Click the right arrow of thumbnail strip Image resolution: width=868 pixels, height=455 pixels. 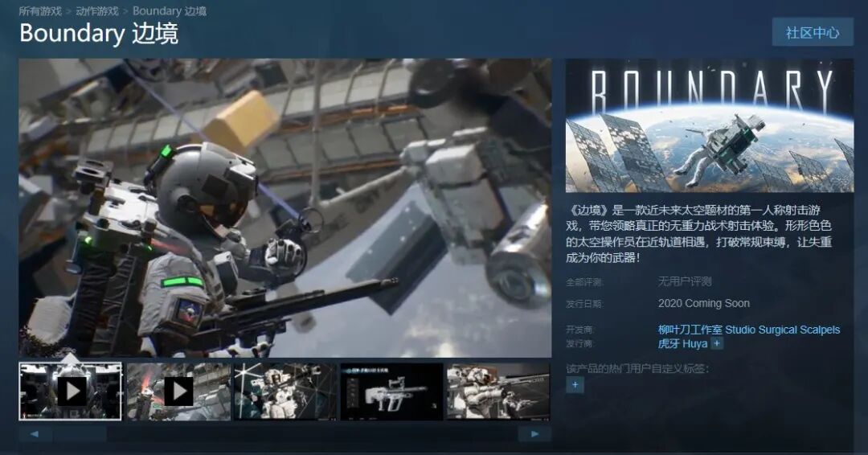534,434
